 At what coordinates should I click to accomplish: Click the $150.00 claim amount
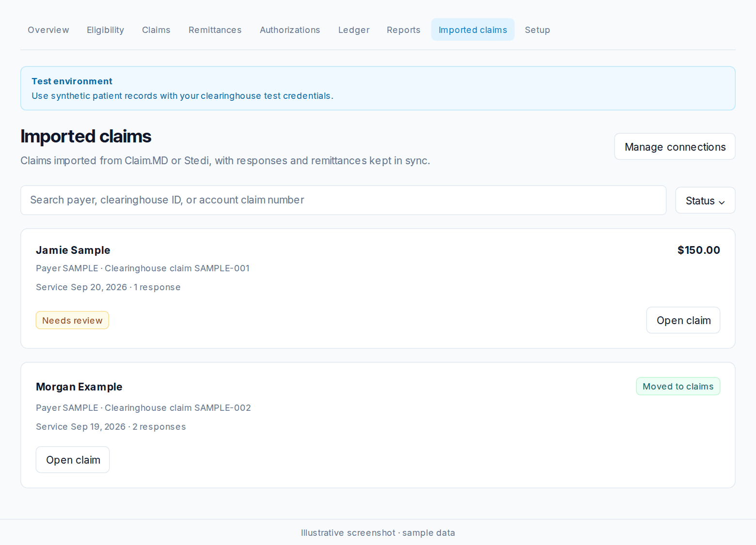(699, 250)
